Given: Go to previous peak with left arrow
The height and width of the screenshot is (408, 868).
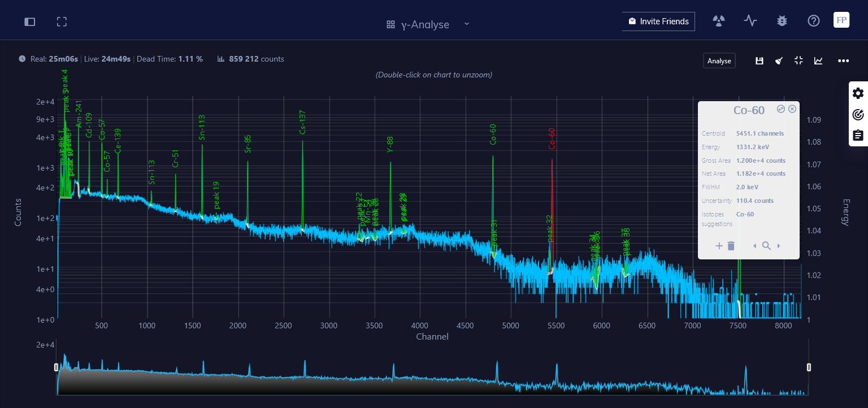Looking at the screenshot, I should point(754,246).
